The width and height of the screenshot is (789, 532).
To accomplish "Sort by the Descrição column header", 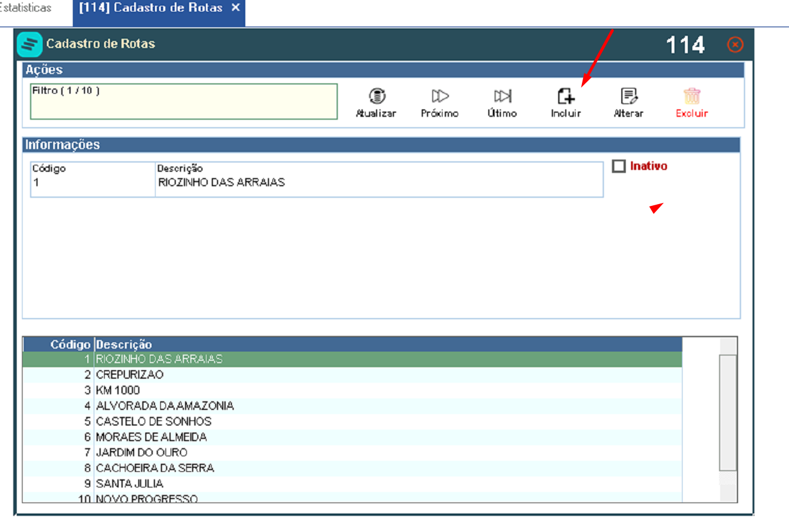I will click(x=388, y=344).
